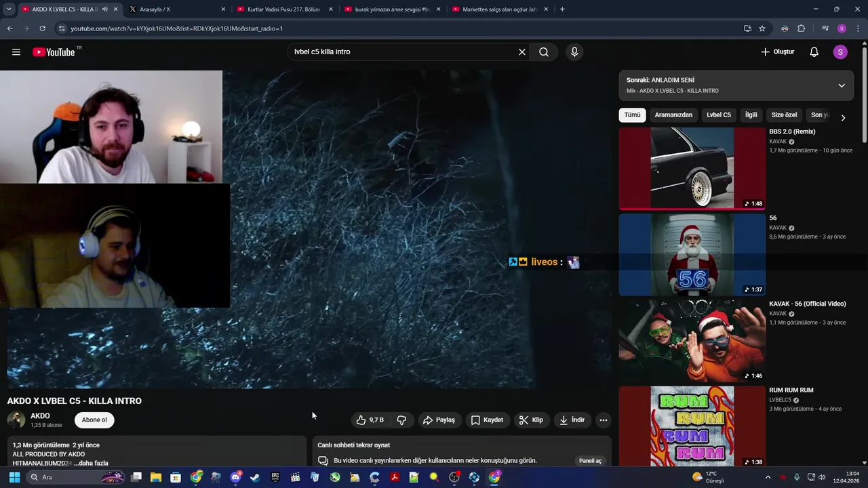Screen dimensions: 868x488
Task: Bookmark this page with the star
Action: point(762,28)
